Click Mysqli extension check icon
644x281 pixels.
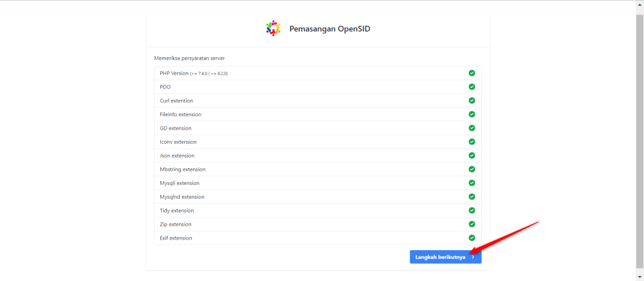tap(472, 183)
